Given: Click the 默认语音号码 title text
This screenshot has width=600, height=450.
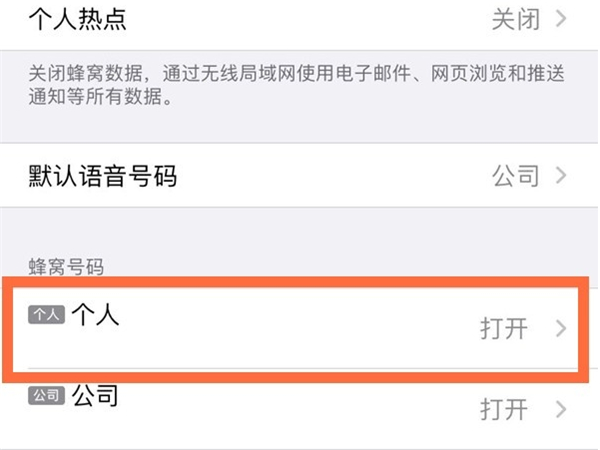Looking at the screenshot, I should [x=103, y=176].
